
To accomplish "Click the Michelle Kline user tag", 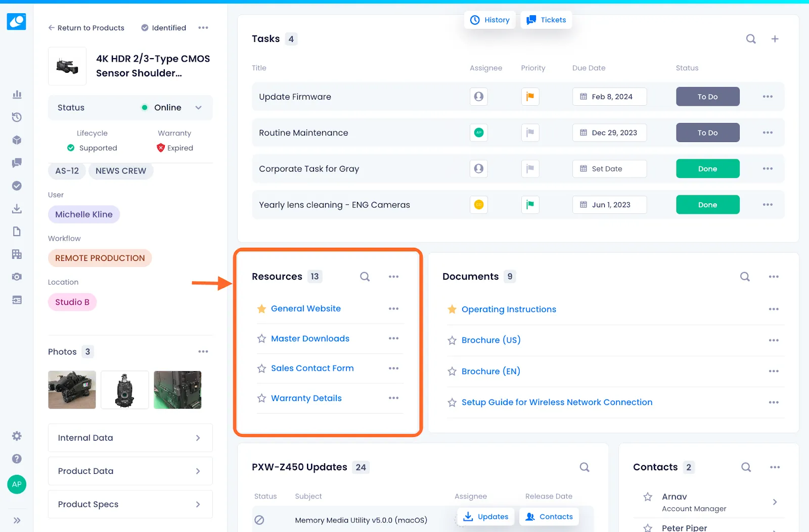I will (x=84, y=214).
